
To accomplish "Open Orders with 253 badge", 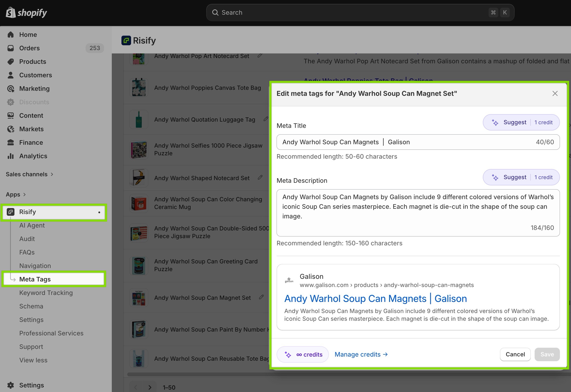I will 55,48.
